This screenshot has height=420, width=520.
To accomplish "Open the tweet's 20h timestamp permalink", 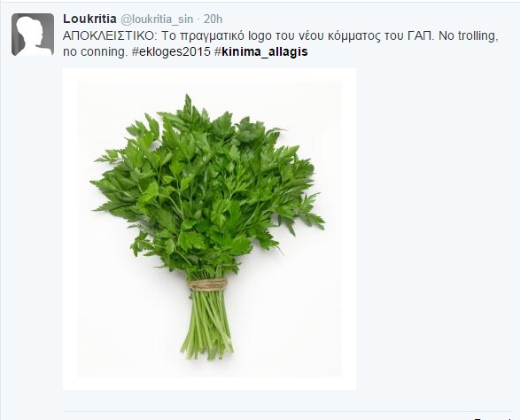I will point(213,19).
